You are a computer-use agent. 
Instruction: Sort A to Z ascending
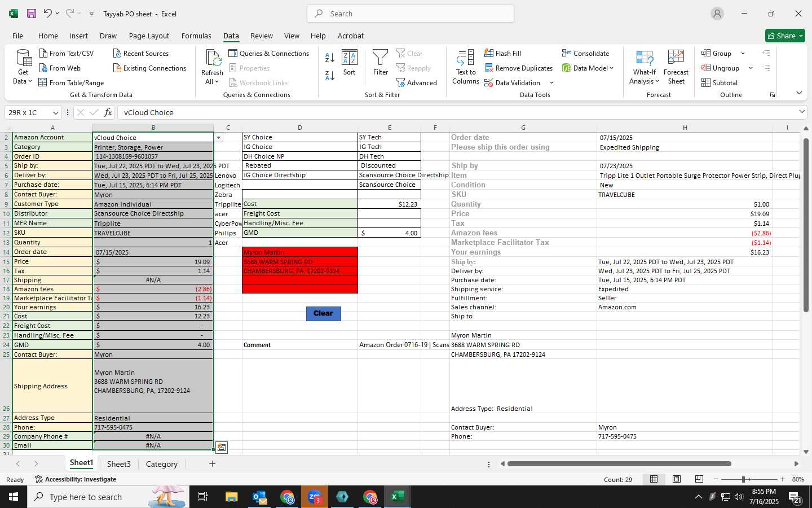[x=330, y=57]
